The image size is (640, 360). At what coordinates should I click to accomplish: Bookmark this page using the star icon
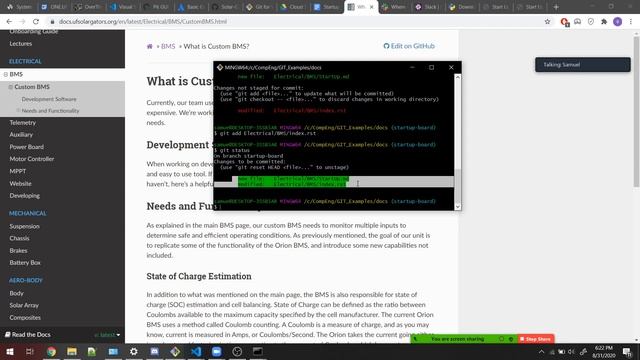point(547,22)
